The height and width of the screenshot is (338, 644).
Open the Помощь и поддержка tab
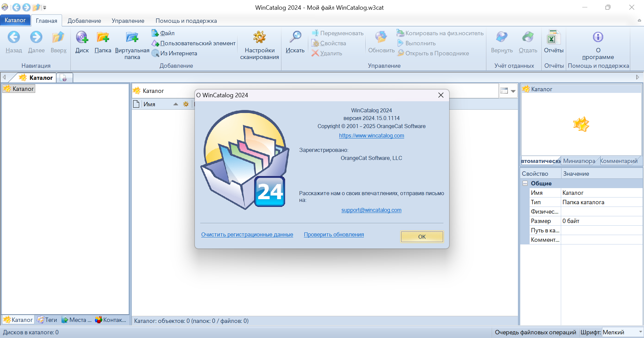186,21
